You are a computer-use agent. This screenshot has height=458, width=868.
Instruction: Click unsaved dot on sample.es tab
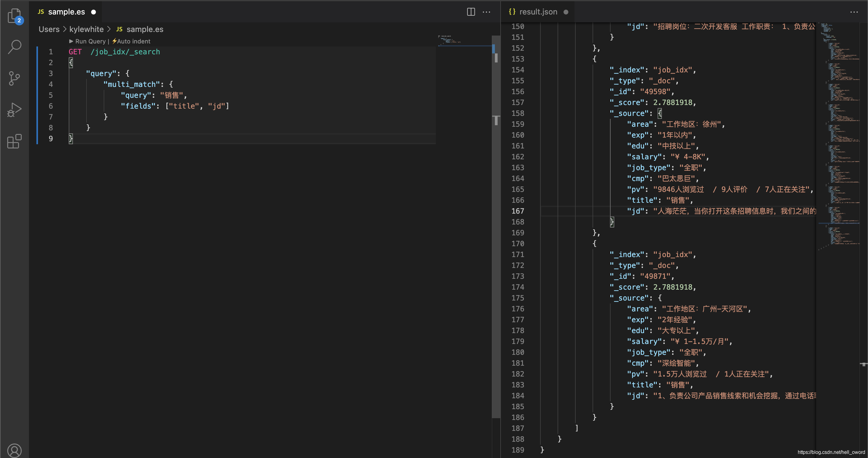click(x=94, y=12)
